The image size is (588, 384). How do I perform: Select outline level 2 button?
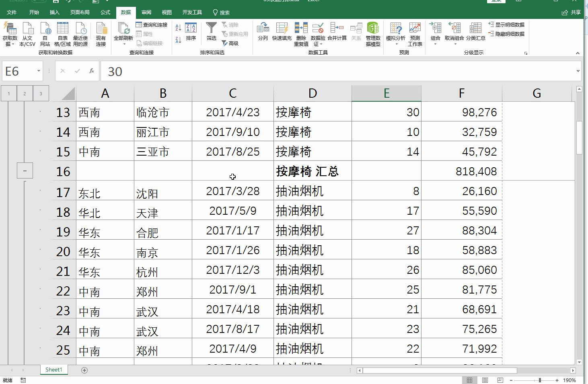point(25,93)
